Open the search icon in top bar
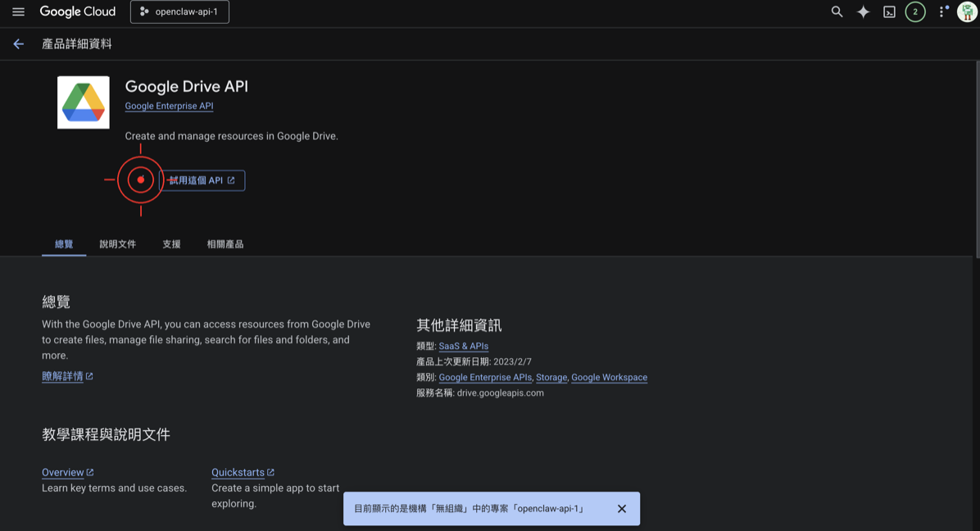 (837, 11)
